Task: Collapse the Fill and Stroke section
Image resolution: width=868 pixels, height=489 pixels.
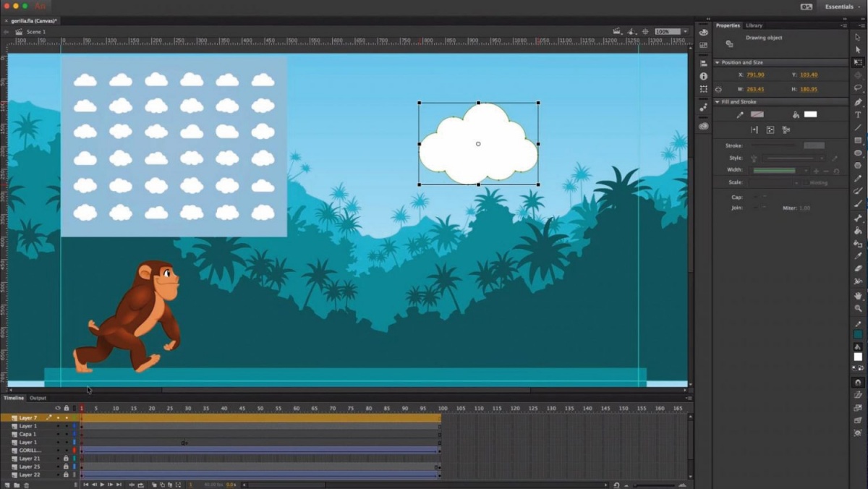Action: click(x=718, y=102)
